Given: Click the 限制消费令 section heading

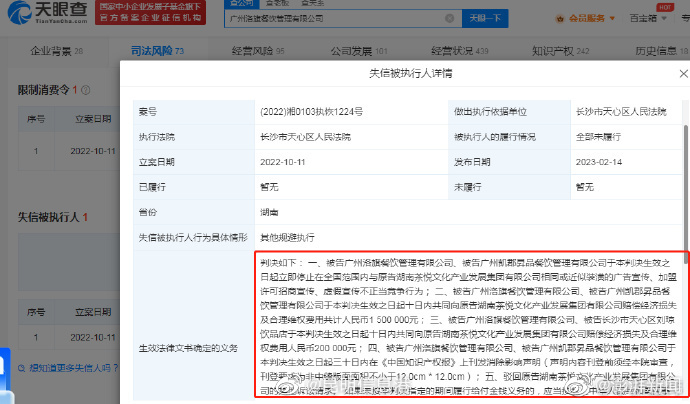Looking at the screenshot, I should coord(43,90).
